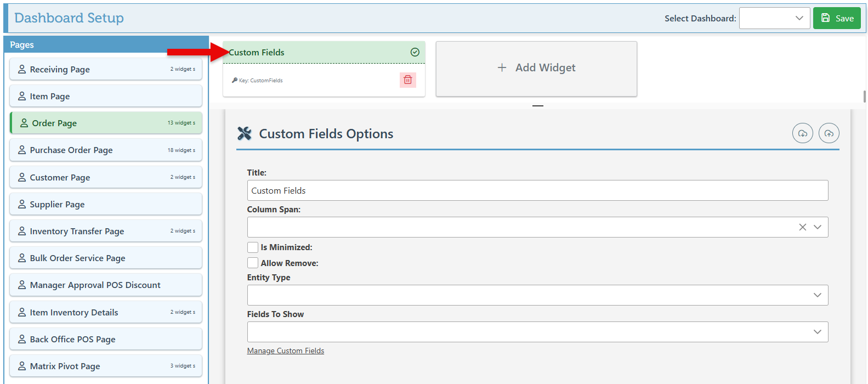This screenshot has width=868, height=384.
Task: Click the key icon in Custom Fields widget
Action: [x=235, y=81]
